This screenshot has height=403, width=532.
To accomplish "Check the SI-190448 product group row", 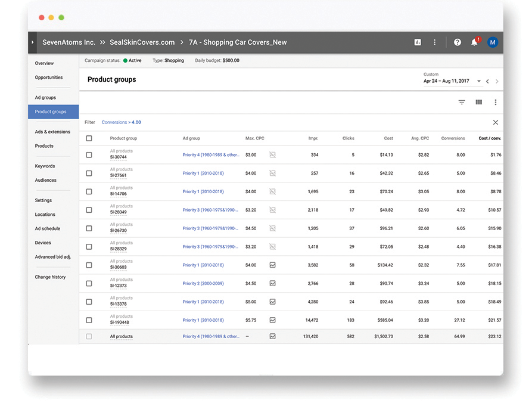I will [89, 320].
